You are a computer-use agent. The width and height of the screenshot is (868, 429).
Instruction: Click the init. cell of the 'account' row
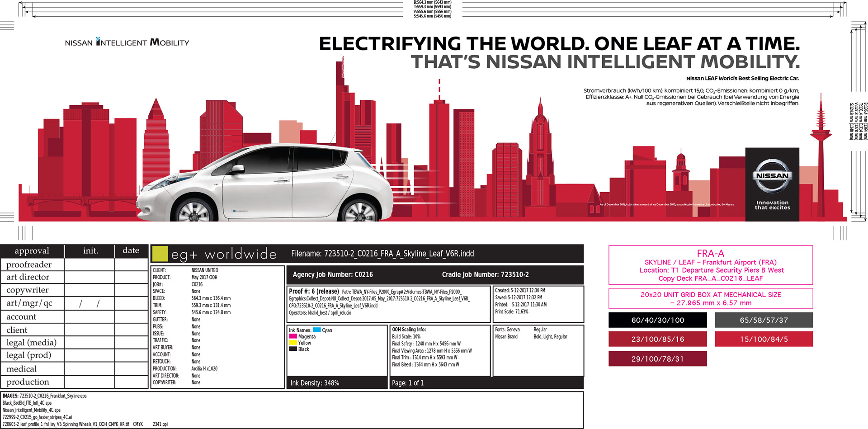[x=90, y=317]
